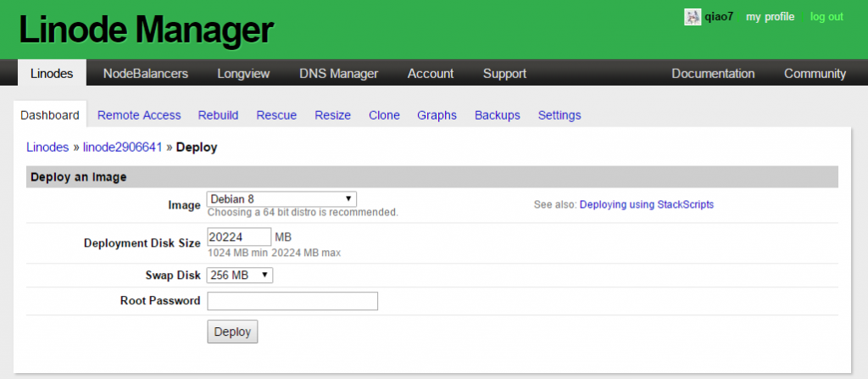Click the Image field label
This screenshot has width=868, height=379.
(x=184, y=205)
